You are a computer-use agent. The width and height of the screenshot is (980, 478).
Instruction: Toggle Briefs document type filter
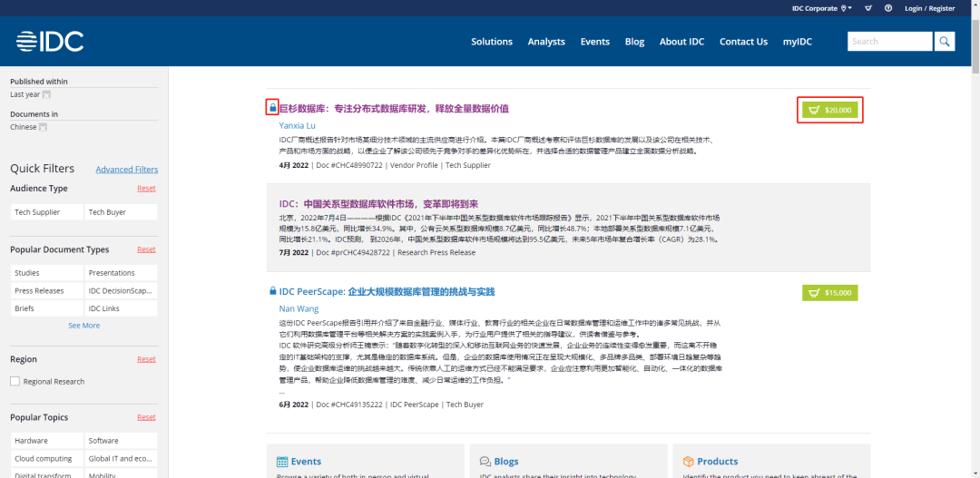point(47,308)
